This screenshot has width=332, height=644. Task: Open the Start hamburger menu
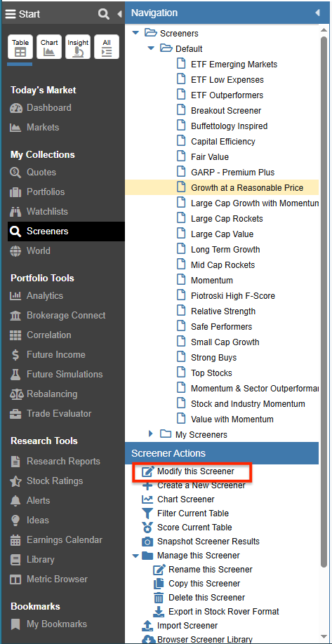(11, 14)
